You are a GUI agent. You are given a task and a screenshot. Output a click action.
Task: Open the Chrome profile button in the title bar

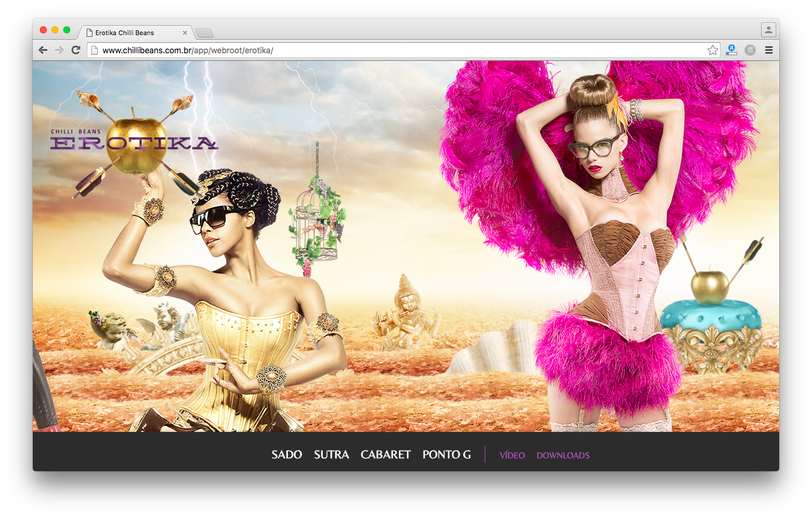[769, 30]
